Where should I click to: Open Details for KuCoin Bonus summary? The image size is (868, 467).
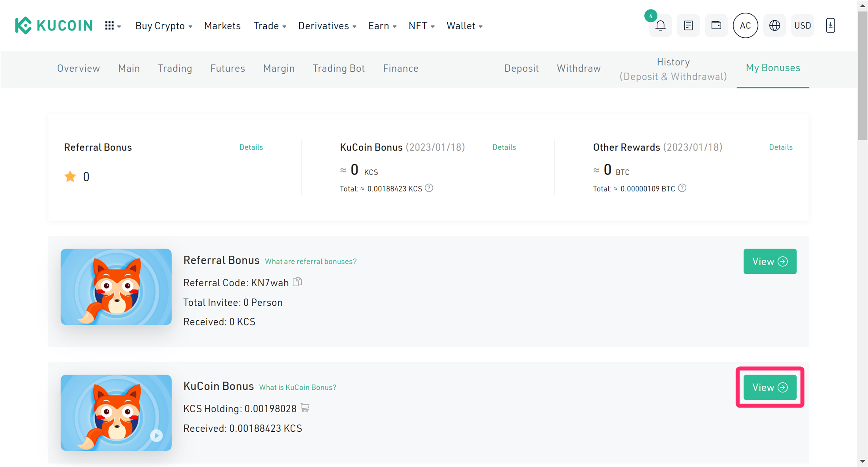pos(504,147)
